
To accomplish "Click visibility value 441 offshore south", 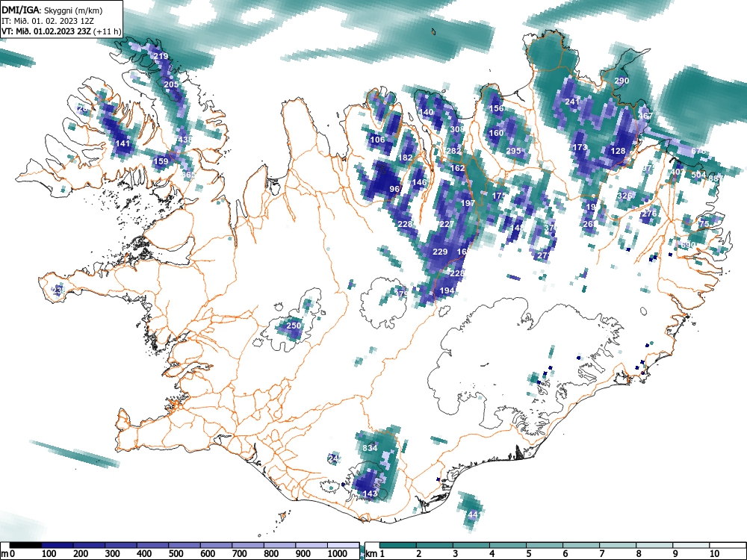I will 474,514.
